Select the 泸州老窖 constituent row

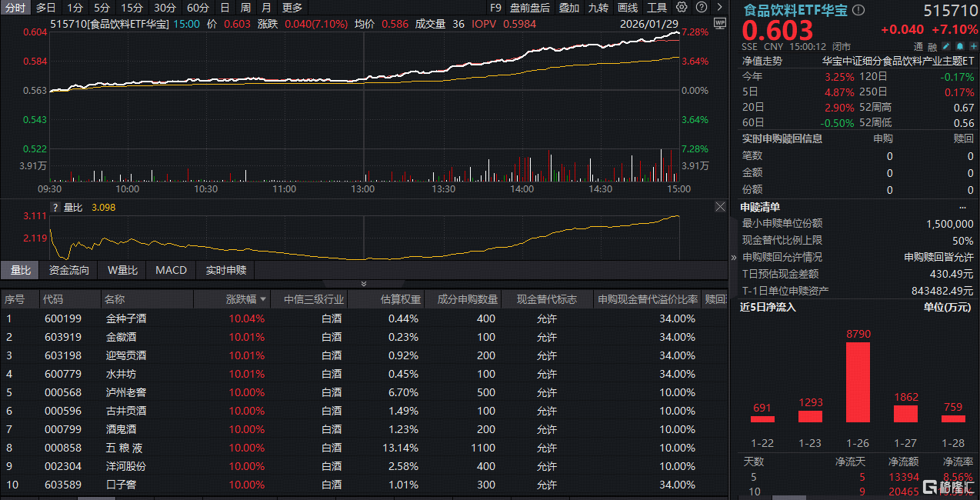coord(363,392)
